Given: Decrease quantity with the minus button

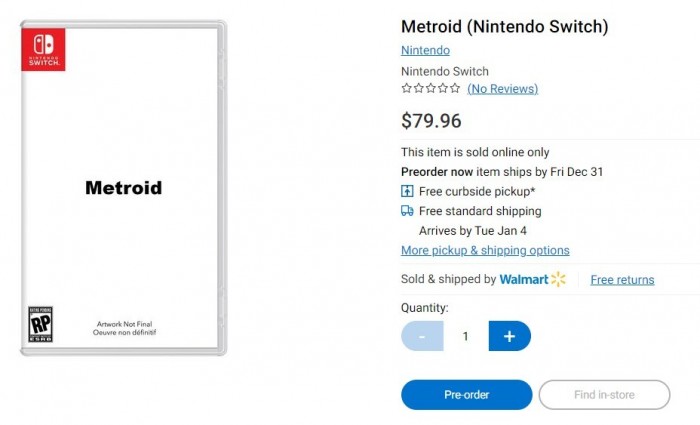Looking at the screenshot, I should click(422, 336).
